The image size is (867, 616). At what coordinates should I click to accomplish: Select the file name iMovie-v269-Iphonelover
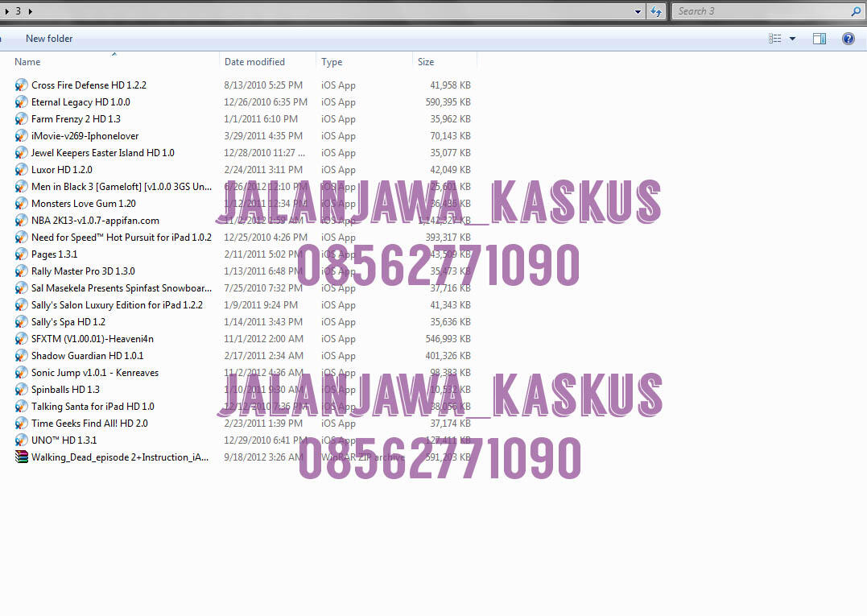click(85, 136)
